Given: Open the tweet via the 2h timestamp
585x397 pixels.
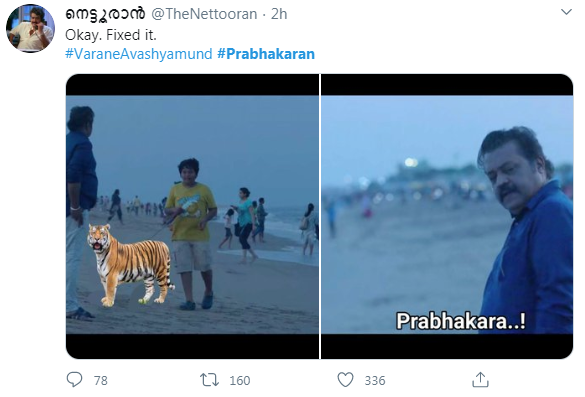Looking at the screenshot, I should [279, 14].
